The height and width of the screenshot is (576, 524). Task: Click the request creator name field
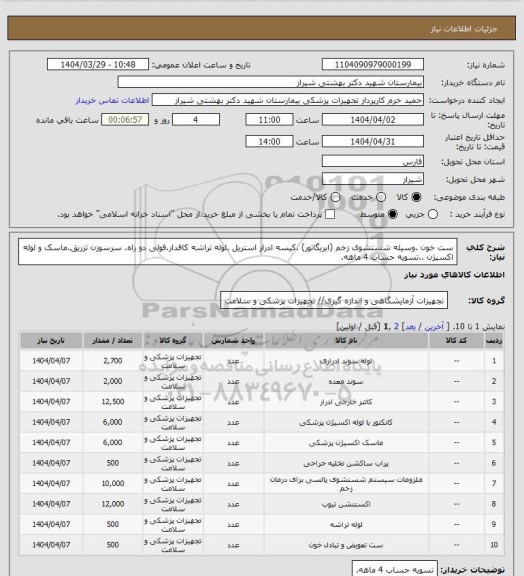coord(288,100)
